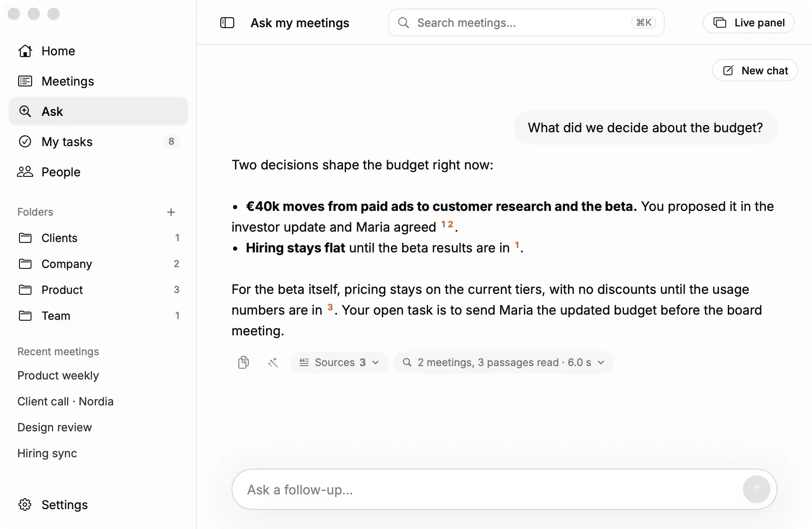Open the Company folder
Image resolution: width=812 pixels, height=529 pixels.
pyautogui.click(x=98, y=264)
